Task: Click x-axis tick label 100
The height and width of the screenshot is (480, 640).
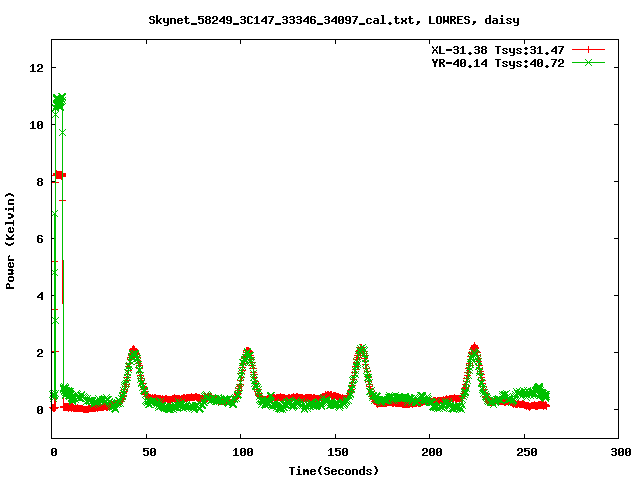Action: [242, 452]
